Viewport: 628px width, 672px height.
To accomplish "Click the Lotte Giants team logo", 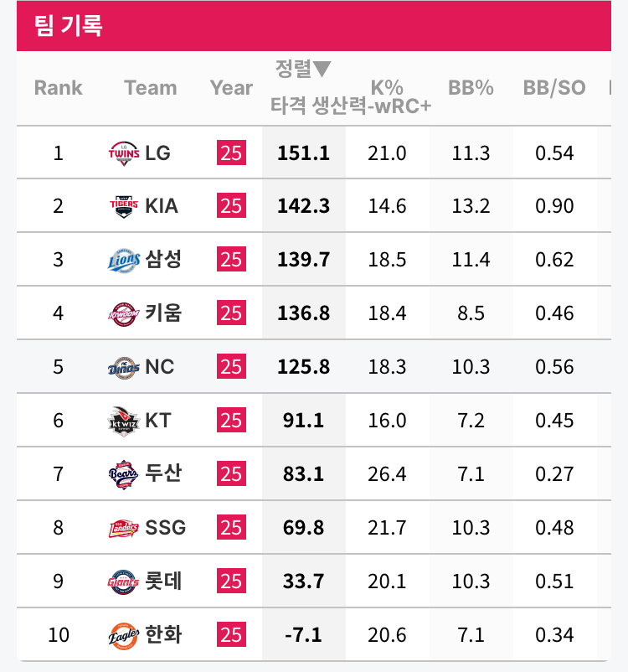I will point(124,582).
